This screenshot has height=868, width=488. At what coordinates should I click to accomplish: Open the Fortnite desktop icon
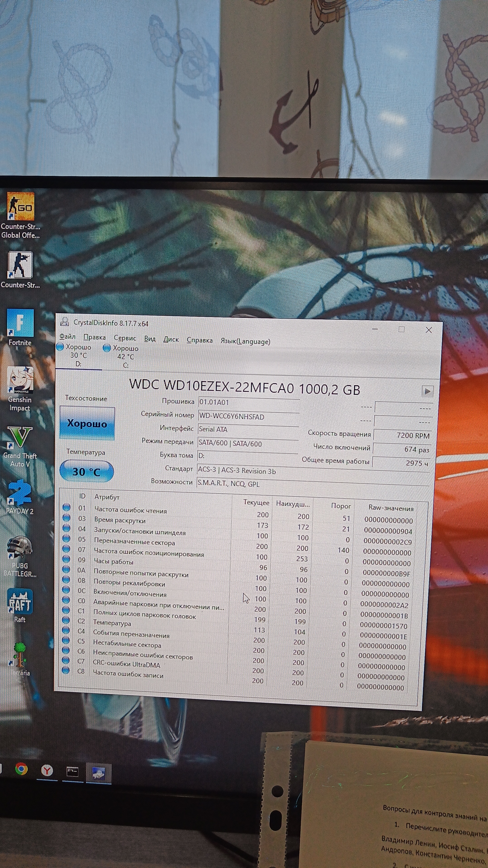[20, 323]
